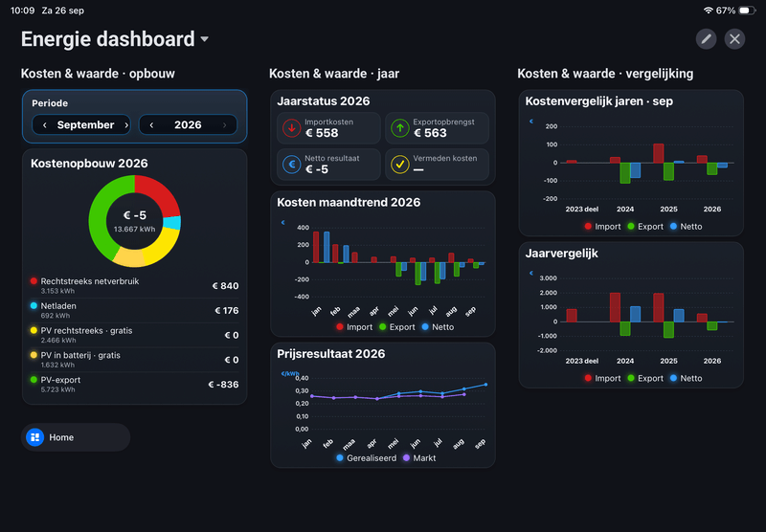This screenshot has height=532, width=766.
Task: Toggle Netto series in Kosten maandtrend legend
Action: (x=438, y=327)
